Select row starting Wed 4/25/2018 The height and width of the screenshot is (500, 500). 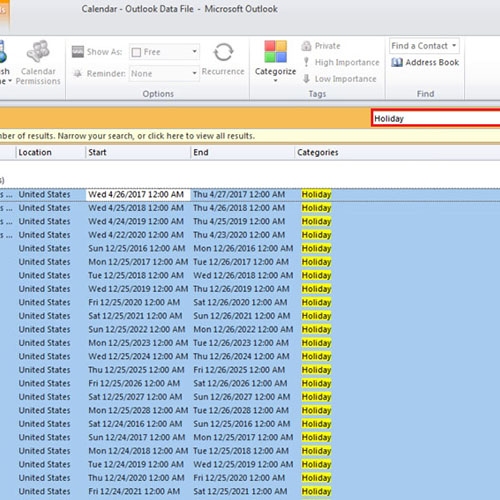click(x=250, y=208)
